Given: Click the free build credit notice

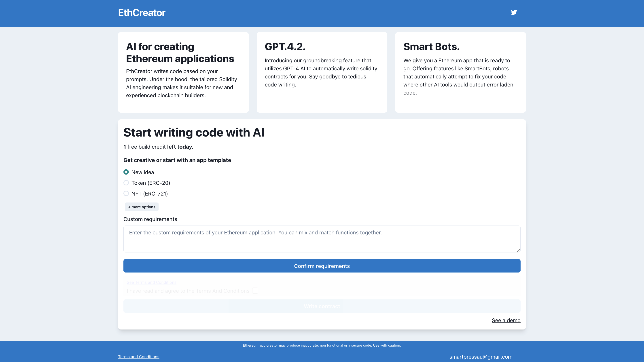Looking at the screenshot, I should coord(158,147).
